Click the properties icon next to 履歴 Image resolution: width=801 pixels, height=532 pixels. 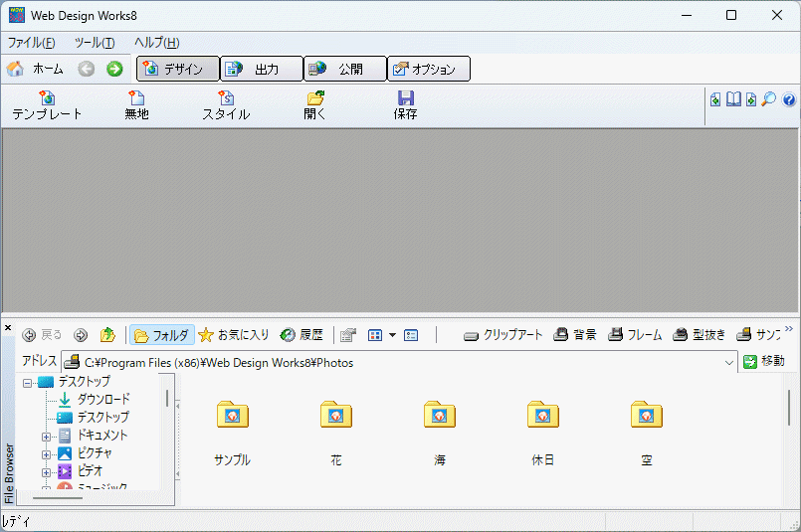tap(348, 335)
